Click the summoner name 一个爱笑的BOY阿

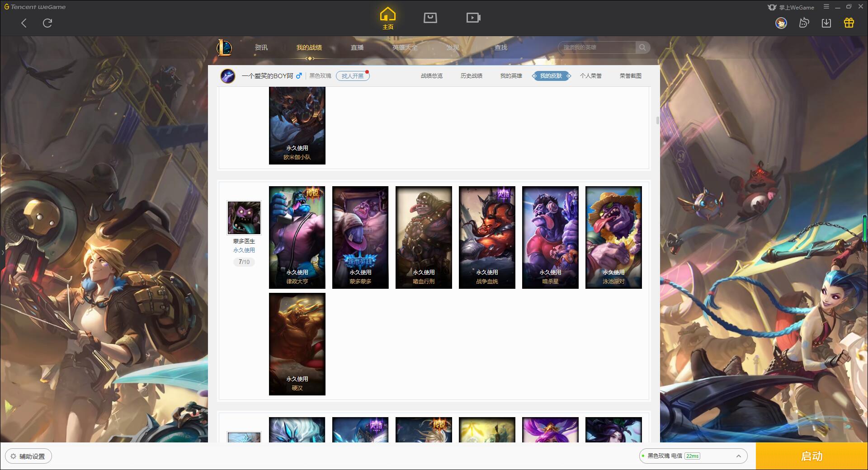267,76
